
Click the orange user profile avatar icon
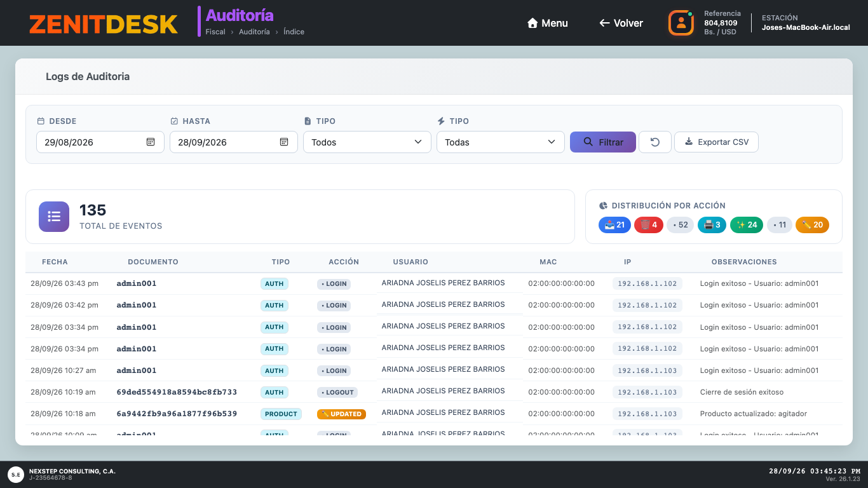coord(681,23)
